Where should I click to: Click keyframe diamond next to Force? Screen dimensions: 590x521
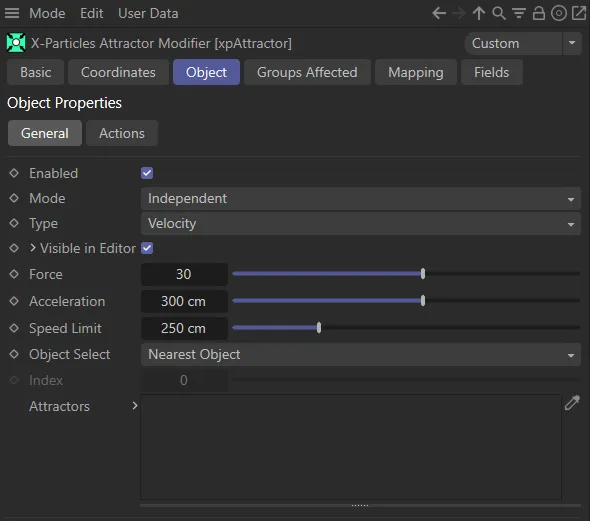(14, 274)
